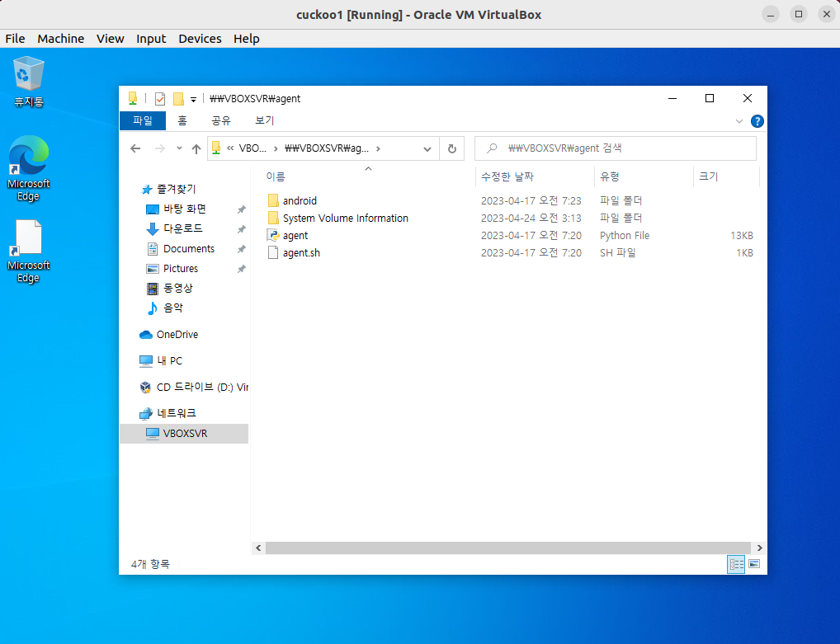Select the android folder icon
Image resolution: width=840 pixels, height=644 pixels.
[272, 200]
